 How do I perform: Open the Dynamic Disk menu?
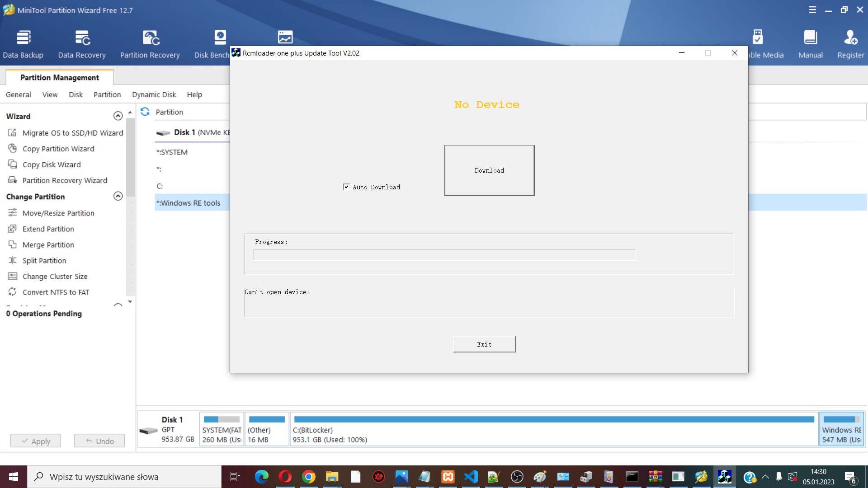click(x=154, y=94)
